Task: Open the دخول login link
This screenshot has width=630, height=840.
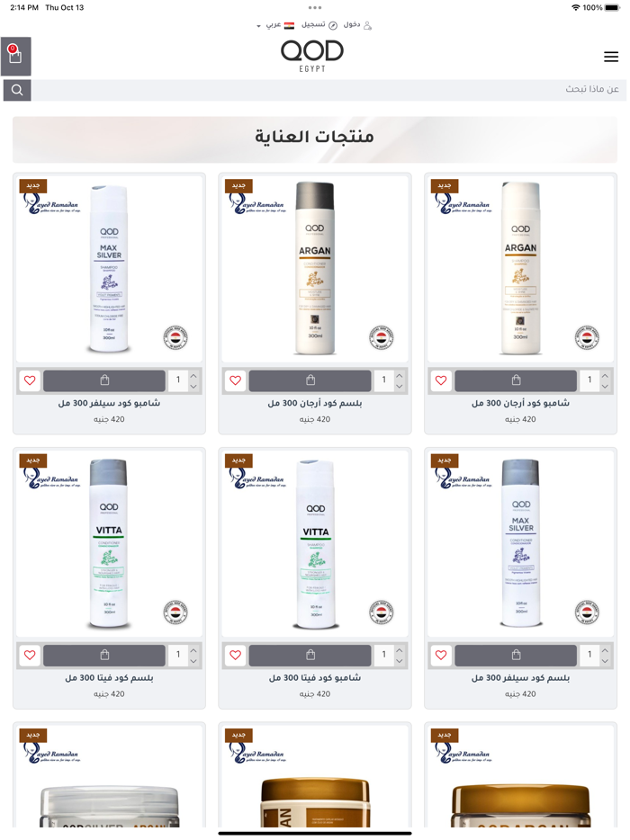Action: coord(357,24)
